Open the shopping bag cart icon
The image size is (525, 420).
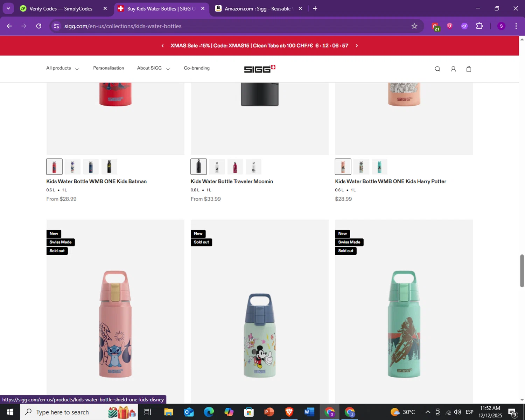469,69
